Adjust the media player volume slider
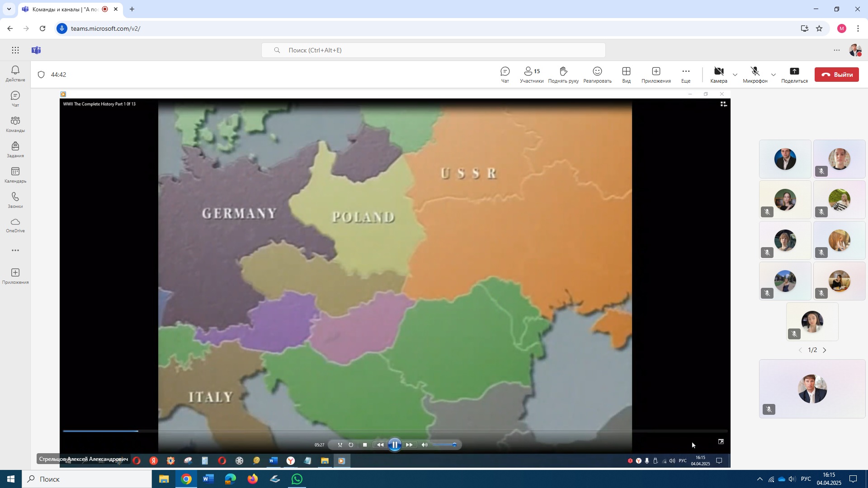 [x=445, y=445]
